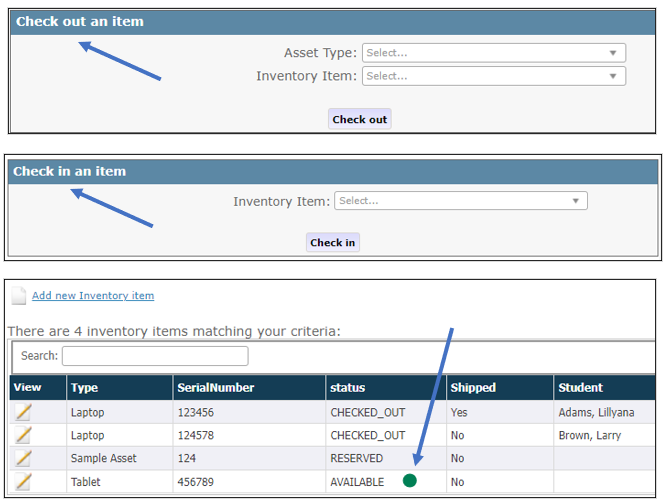Open edit view for Laptop 123456
Image resolution: width=668 pixels, height=503 pixels.
(x=23, y=412)
